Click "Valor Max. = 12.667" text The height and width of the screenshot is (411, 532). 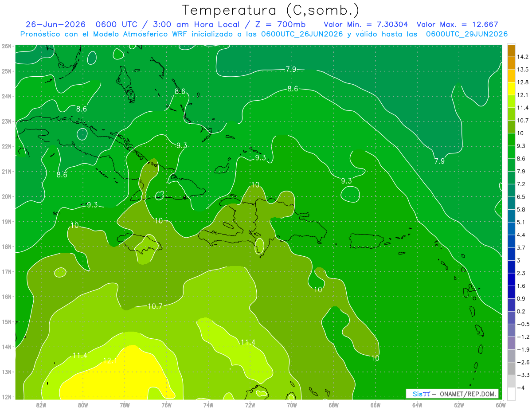pos(458,24)
